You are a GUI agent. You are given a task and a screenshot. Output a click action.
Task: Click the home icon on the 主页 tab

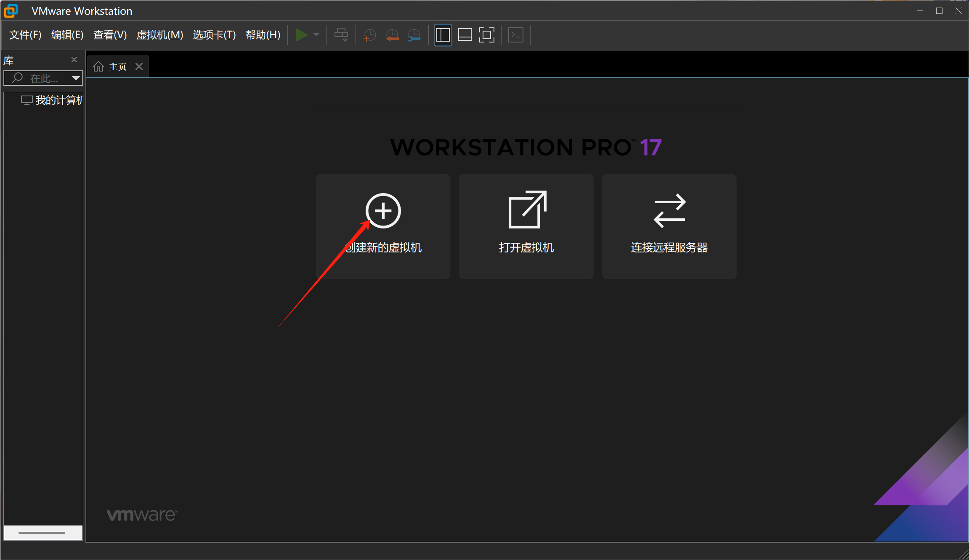coord(98,66)
